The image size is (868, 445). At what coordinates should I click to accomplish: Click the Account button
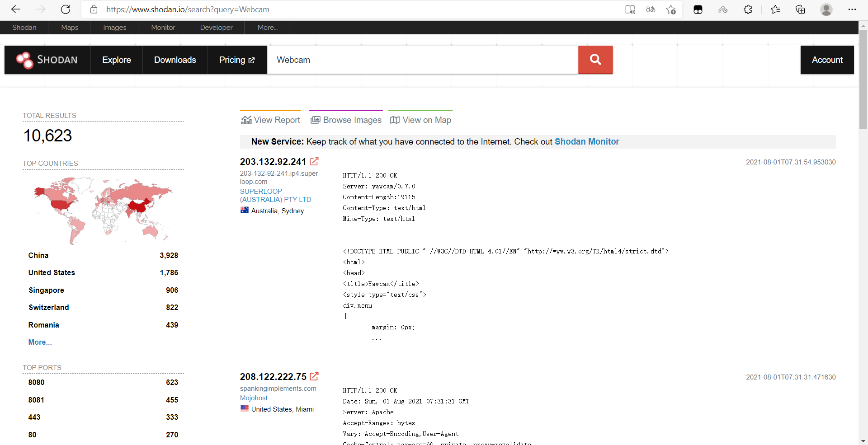click(827, 60)
